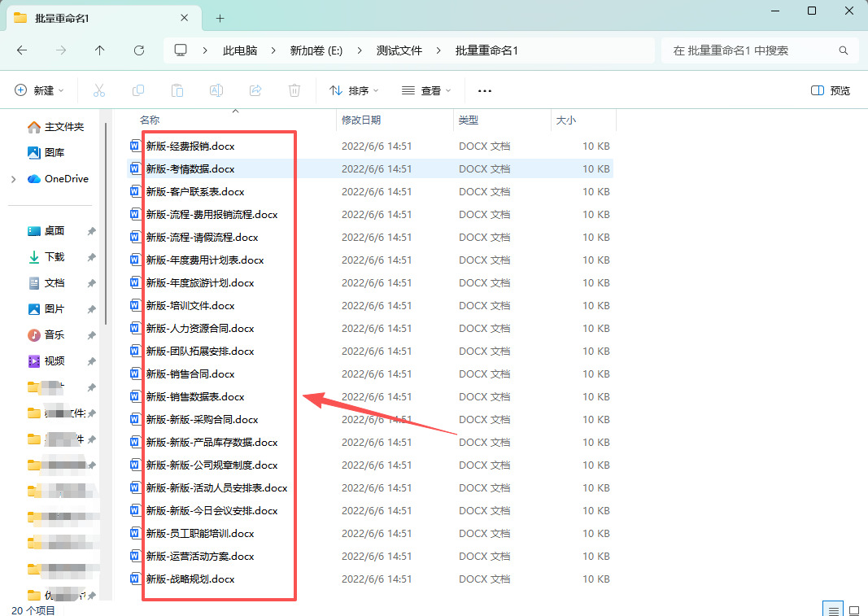Open 主文件夹 in the sidebar
Viewport: 868px width, 616px height.
(x=55, y=127)
